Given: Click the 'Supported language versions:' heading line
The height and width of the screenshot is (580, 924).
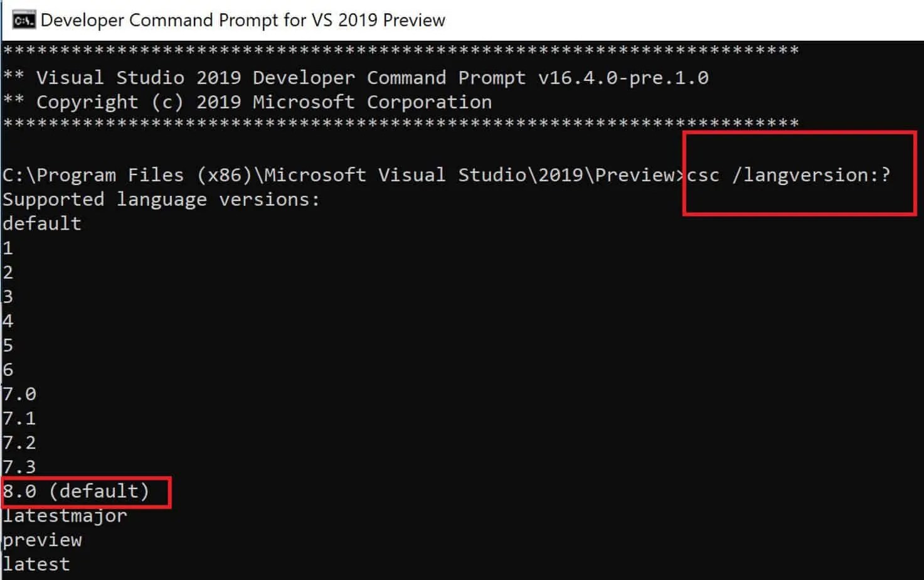Looking at the screenshot, I should click(x=161, y=200).
